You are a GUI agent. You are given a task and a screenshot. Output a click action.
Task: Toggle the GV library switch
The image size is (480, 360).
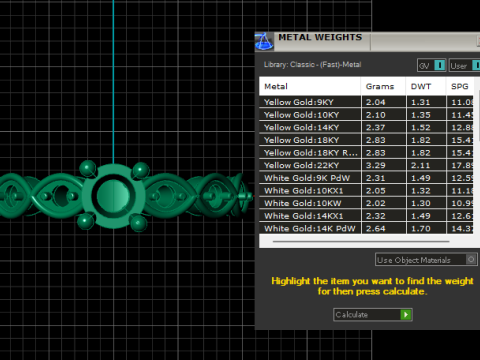(x=440, y=65)
